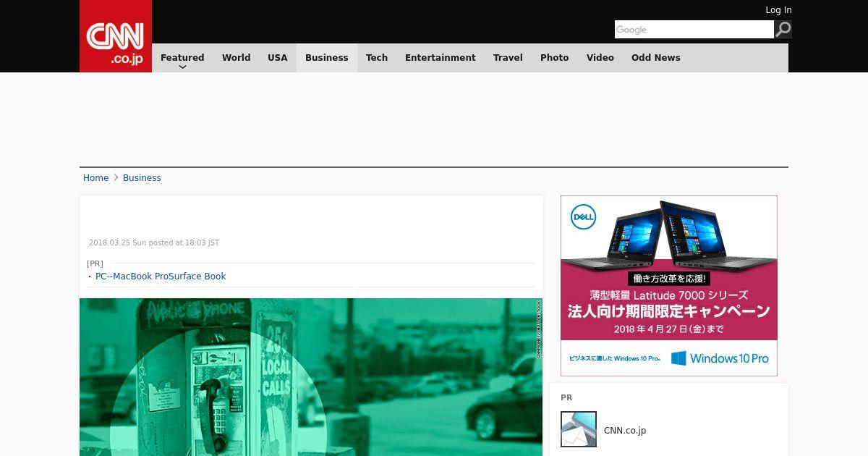Open the Log In link
The width and height of the screenshot is (868, 456).
click(x=778, y=10)
